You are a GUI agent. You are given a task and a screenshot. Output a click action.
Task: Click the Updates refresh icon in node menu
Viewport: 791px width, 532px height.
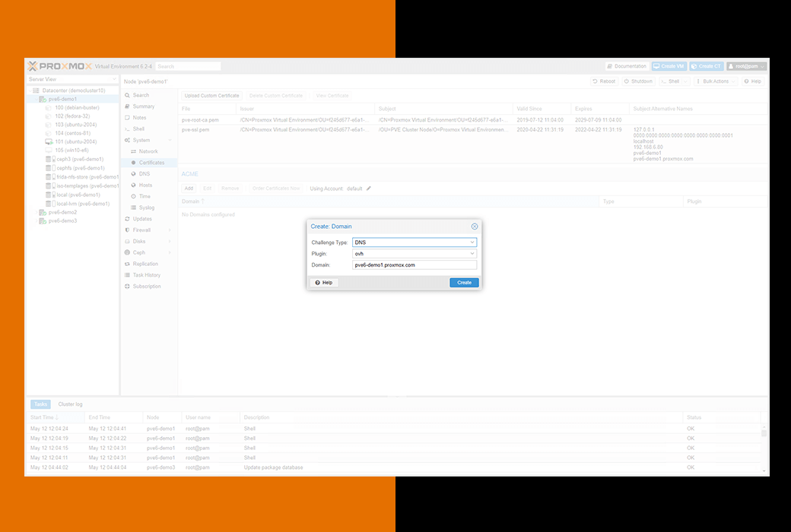tap(128, 219)
